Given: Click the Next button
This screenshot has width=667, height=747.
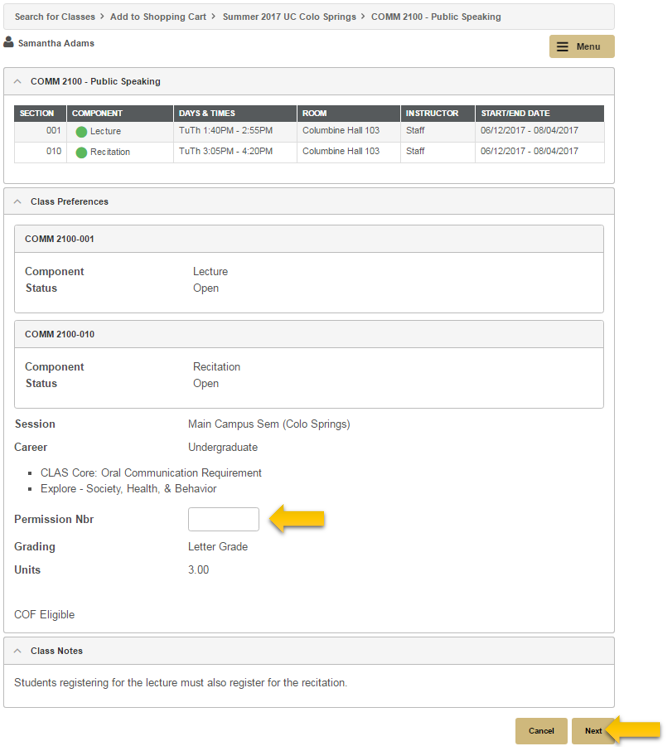Looking at the screenshot, I should pos(593,731).
